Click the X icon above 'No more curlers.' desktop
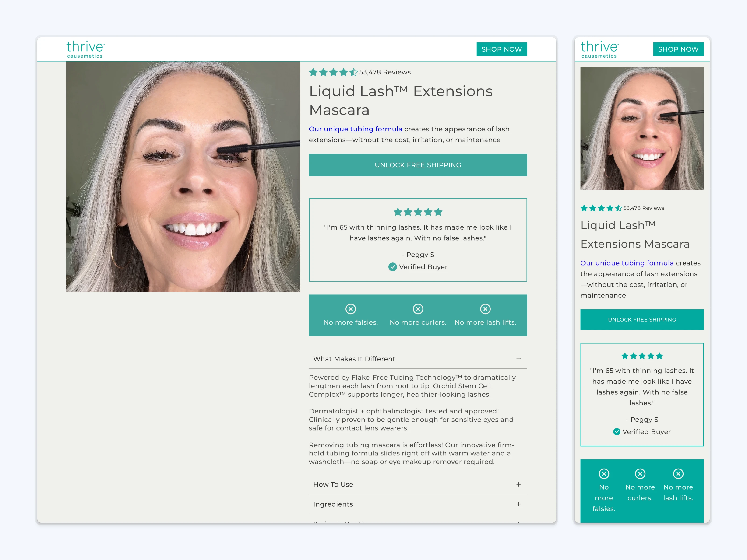This screenshot has width=747, height=560. pyautogui.click(x=418, y=309)
